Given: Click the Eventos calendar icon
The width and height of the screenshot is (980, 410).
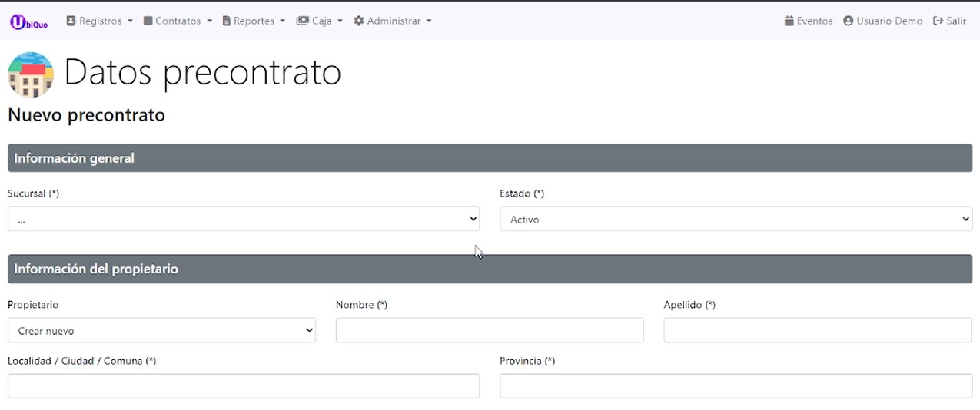Looking at the screenshot, I should [x=789, y=21].
